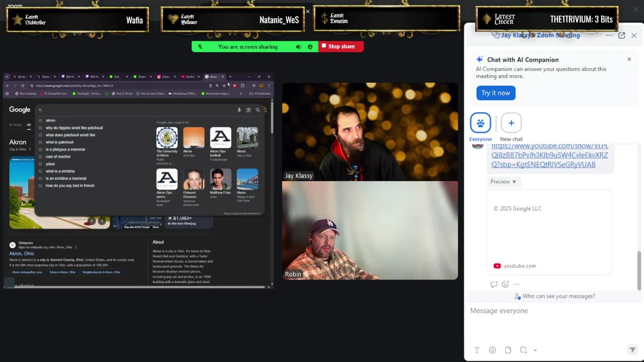Click the phone icon in sharing bar

click(200, 46)
